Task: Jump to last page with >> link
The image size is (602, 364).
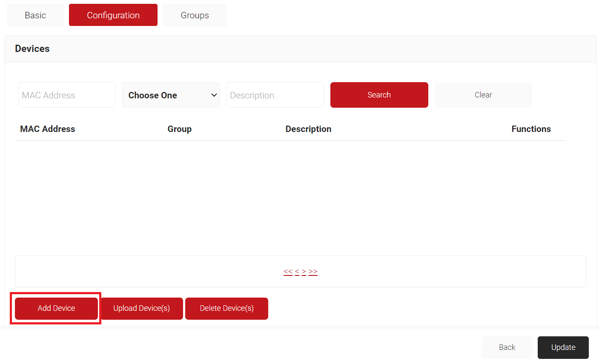Action: click(313, 272)
